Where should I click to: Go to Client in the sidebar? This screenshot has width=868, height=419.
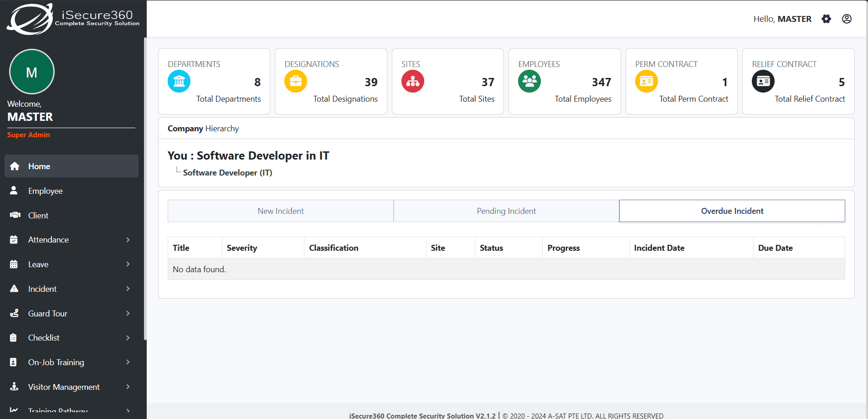click(x=38, y=216)
